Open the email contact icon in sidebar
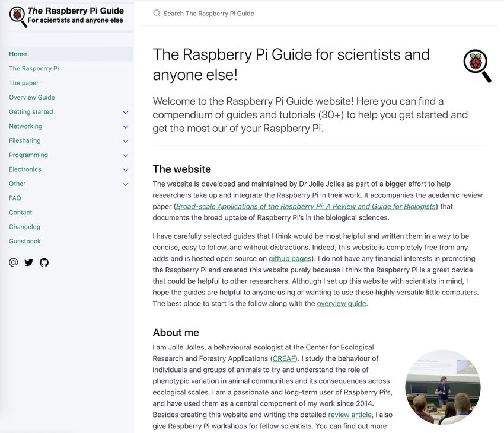Screen dimensions: 504x433 tap(13, 262)
